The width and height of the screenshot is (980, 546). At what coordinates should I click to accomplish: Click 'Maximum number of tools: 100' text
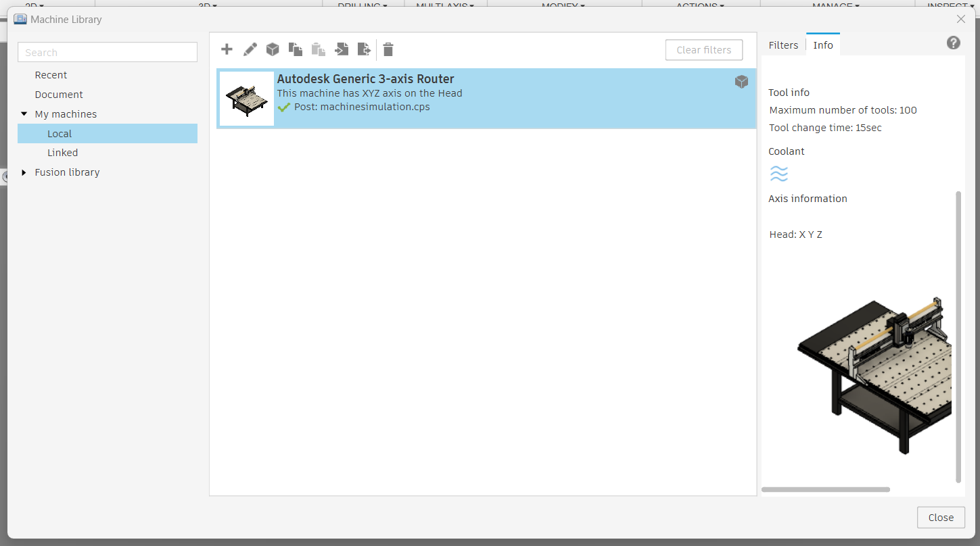point(843,110)
